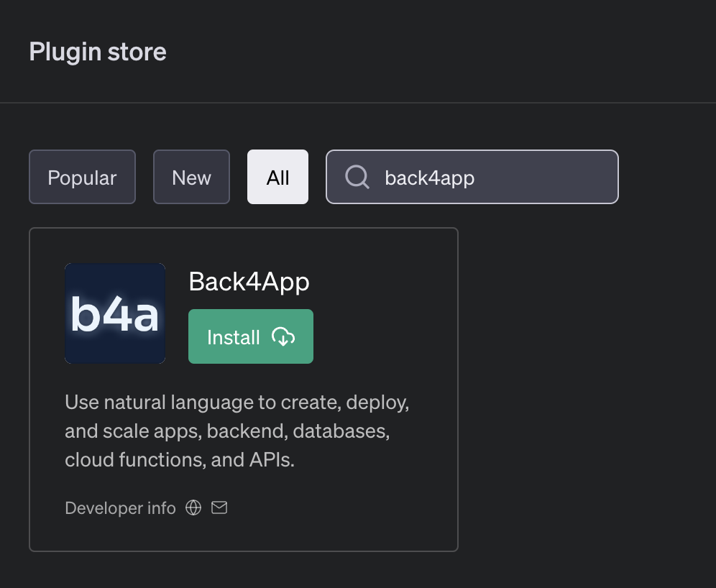Click the cloud download icon on Install
716x588 pixels.
coord(283,337)
